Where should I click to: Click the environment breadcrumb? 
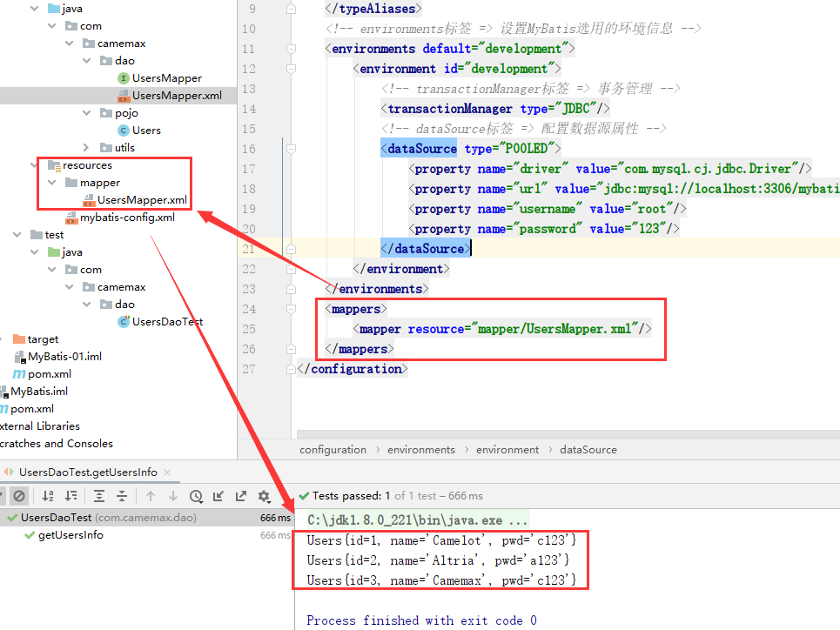(x=507, y=450)
